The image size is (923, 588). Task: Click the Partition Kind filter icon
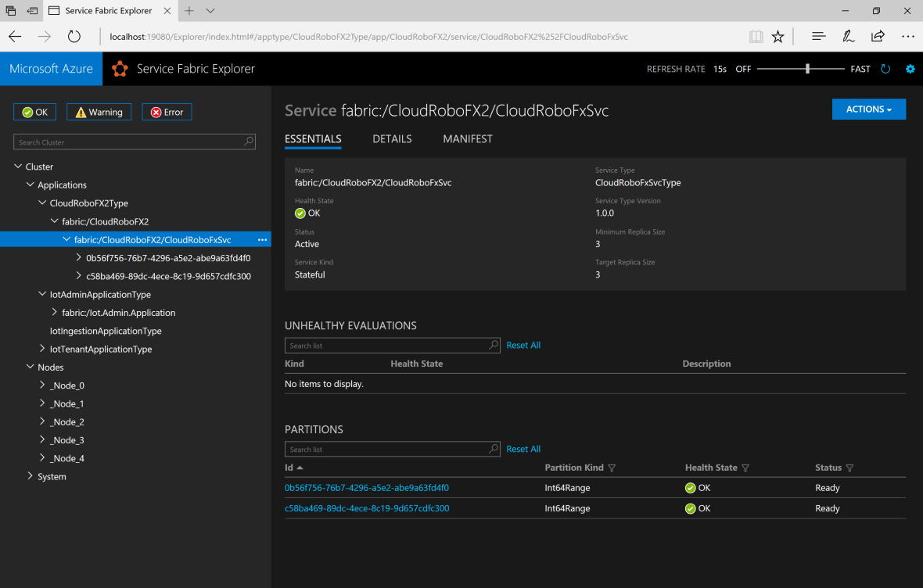tap(612, 468)
